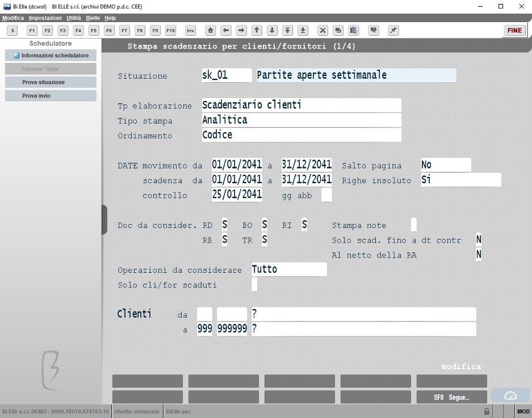Click the cut (scissors) toolbar icon
Screen dimensions: 532x418
[x=322, y=31]
